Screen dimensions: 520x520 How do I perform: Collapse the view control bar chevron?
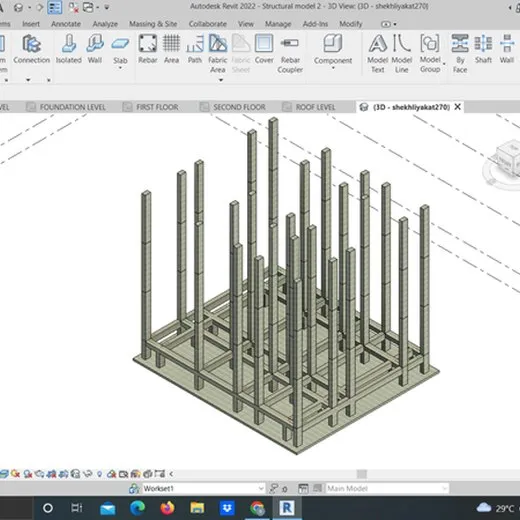click(171, 474)
